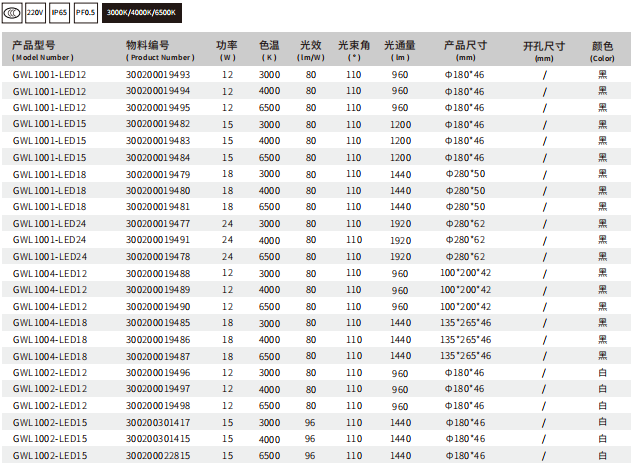The width and height of the screenshot is (635, 469).
Task: Click the 颜色 (Color) column header
Action: pos(602,51)
